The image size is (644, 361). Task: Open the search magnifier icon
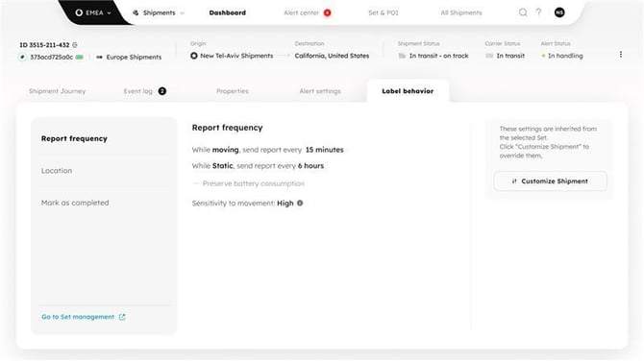[523, 12]
